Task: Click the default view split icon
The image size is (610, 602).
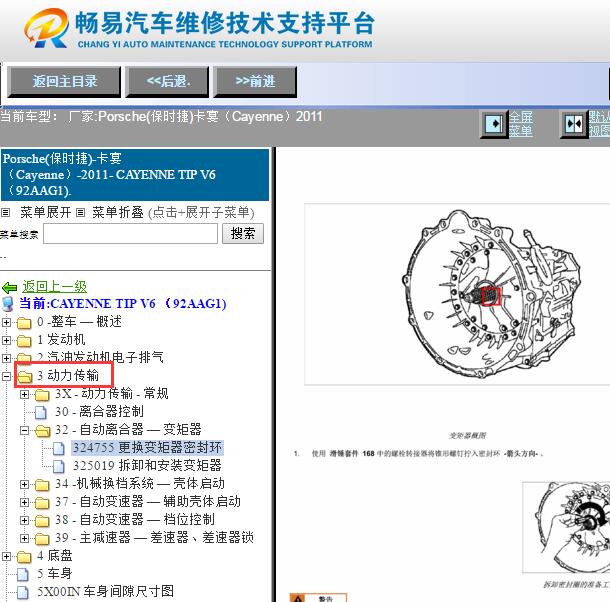Action: tap(574, 124)
